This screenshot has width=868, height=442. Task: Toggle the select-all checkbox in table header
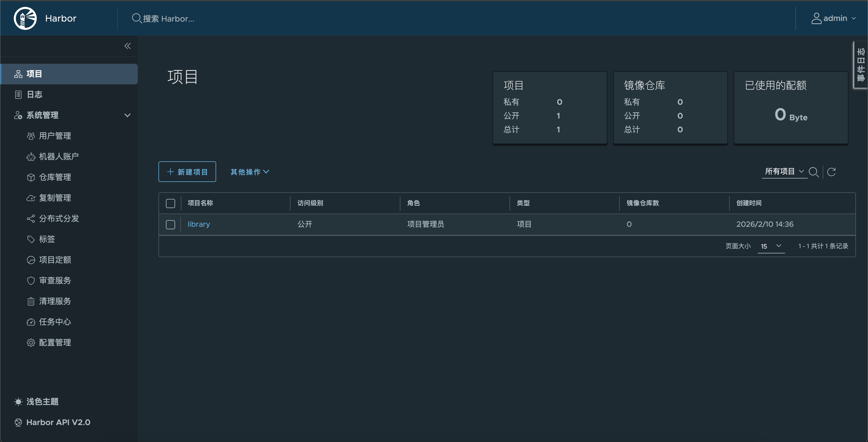pos(170,203)
